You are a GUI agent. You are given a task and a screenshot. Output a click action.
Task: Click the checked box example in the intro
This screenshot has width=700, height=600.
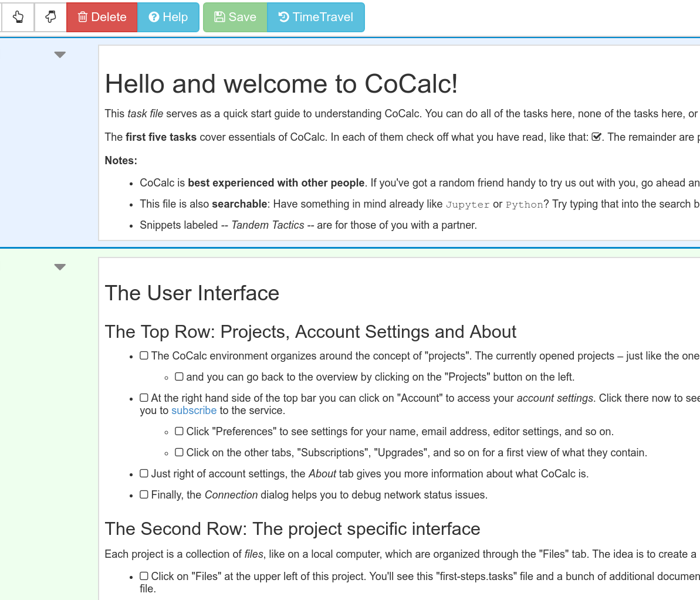(x=597, y=137)
